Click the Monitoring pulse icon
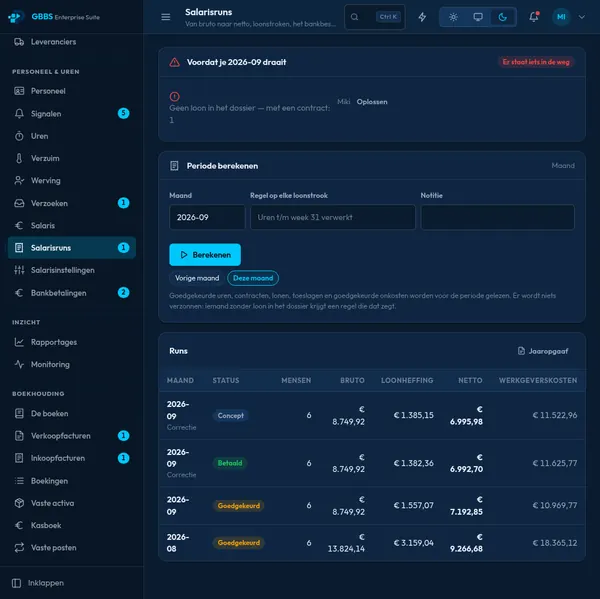Image resolution: width=600 pixels, height=599 pixels. (x=19, y=364)
